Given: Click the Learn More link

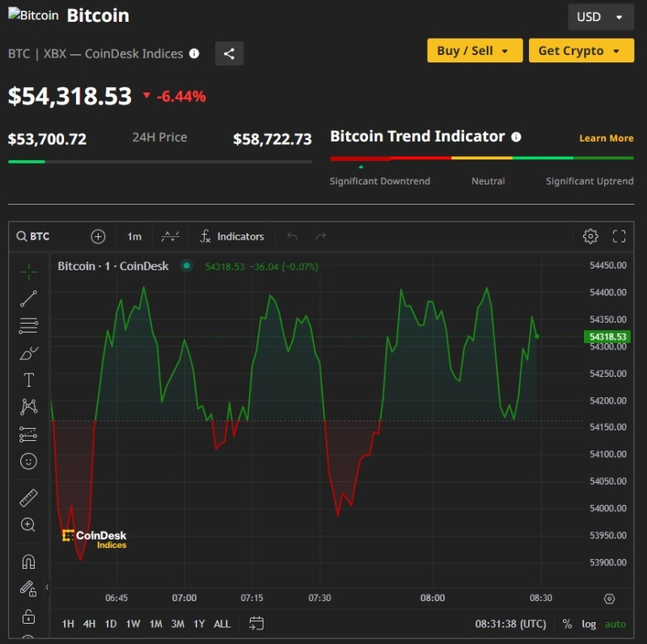Looking at the screenshot, I should point(606,138).
